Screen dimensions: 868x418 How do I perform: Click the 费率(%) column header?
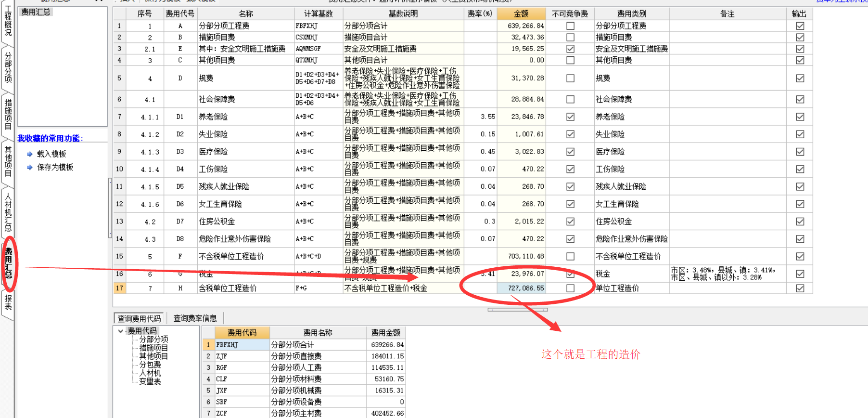[x=480, y=14]
